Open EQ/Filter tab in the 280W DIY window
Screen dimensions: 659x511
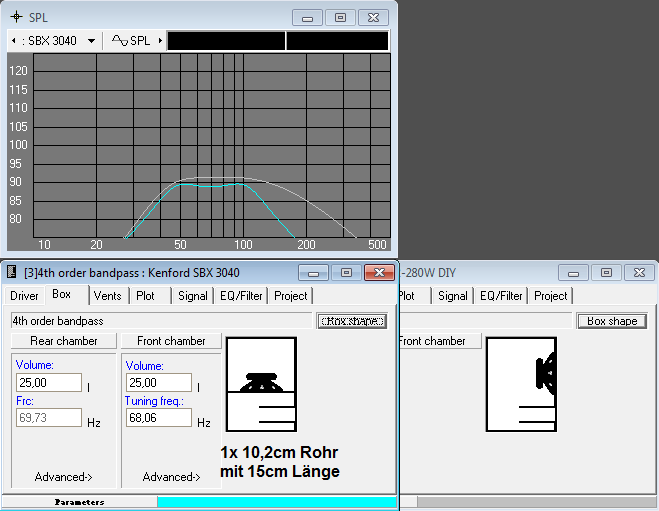pos(501,296)
